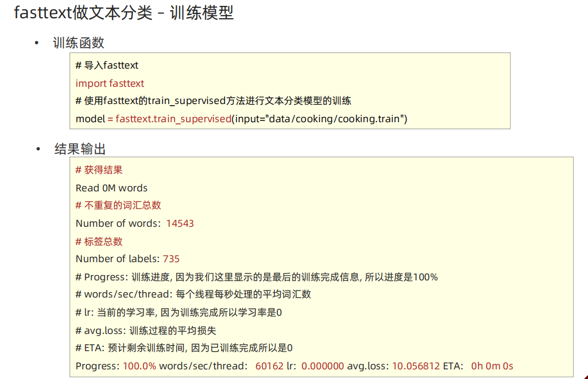Click the code line "import fasttext"

(x=110, y=83)
